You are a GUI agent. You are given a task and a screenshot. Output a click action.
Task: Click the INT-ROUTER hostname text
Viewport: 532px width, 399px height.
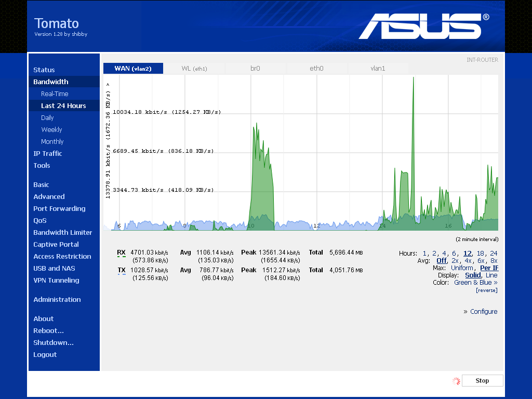tap(482, 60)
